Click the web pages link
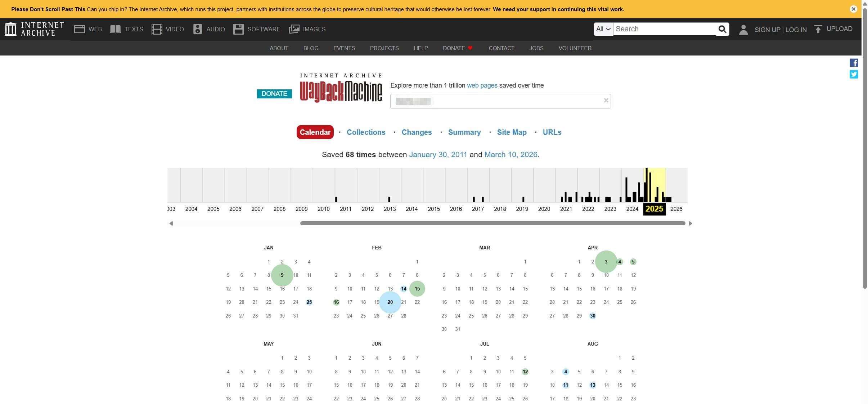868x404 pixels. pos(482,85)
